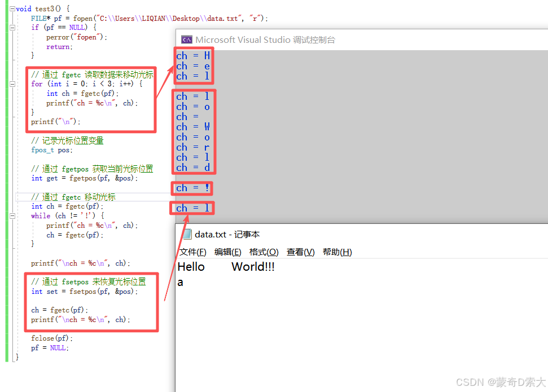Collapse the while loop fold marker

[12, 216]
